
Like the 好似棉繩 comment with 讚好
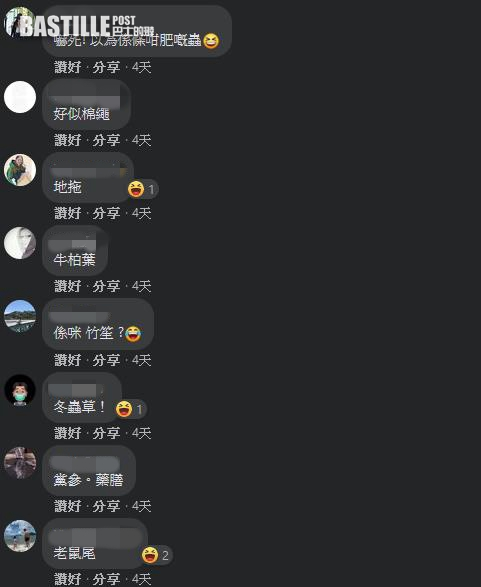pos(68,140)
